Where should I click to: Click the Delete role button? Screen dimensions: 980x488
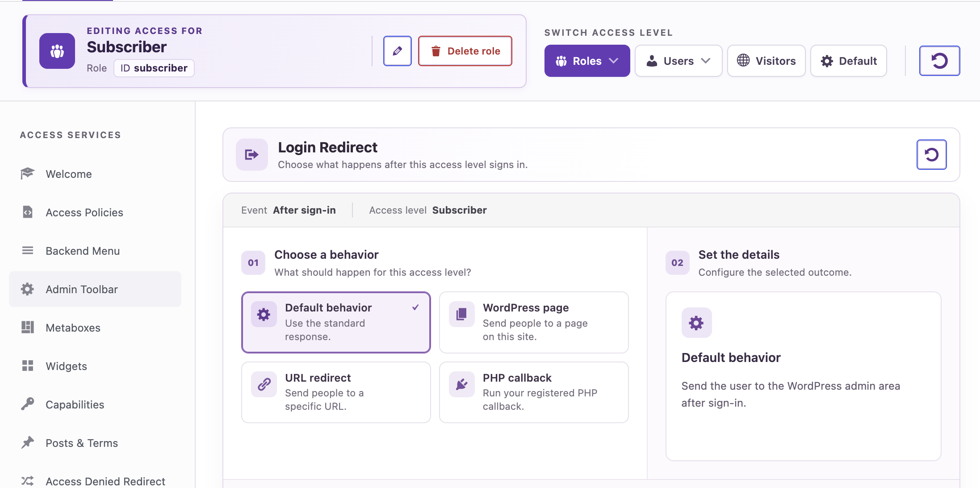pyautogui.click(x=465, y=51)
